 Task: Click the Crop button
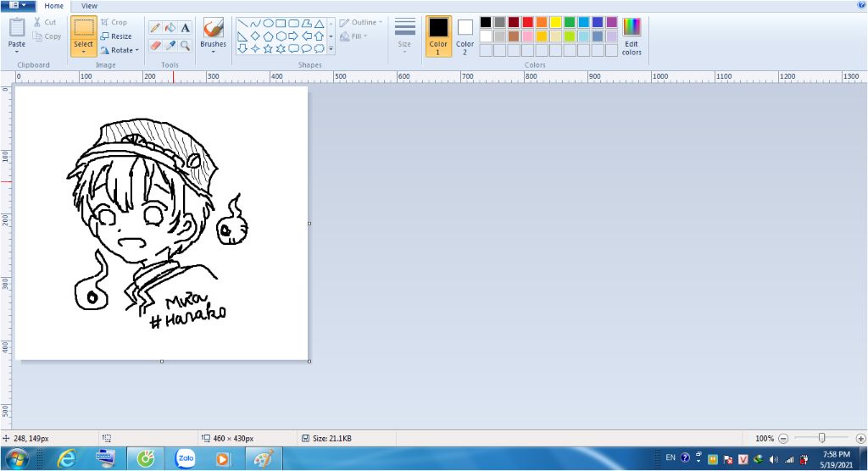coord(114,22)
